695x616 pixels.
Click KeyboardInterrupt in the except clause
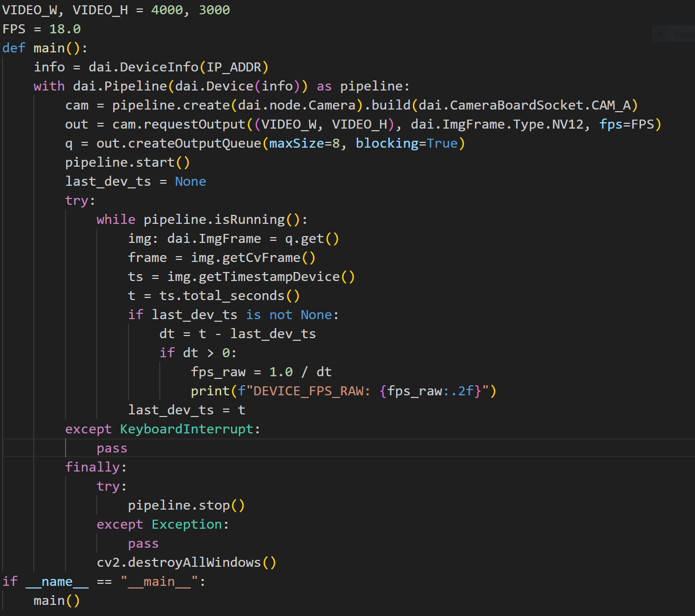186,429
